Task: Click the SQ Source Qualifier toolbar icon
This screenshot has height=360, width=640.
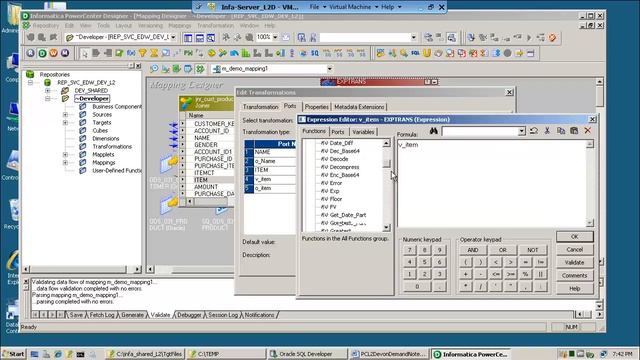Action: 315,53
